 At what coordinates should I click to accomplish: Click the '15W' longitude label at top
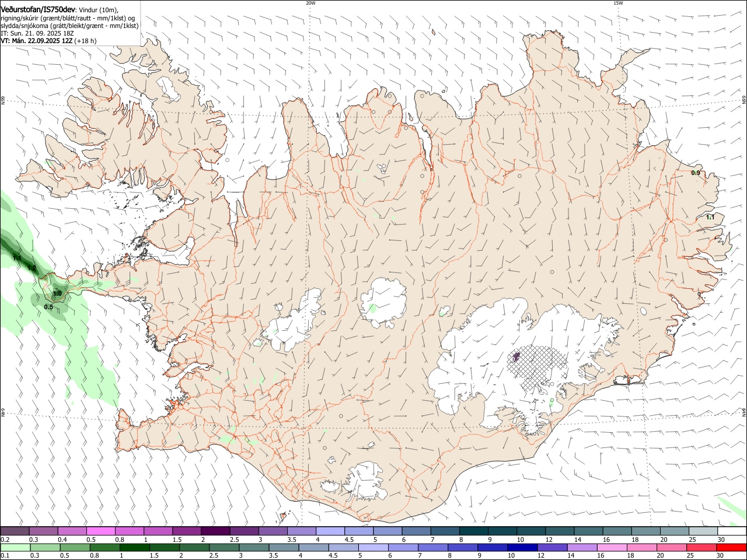(x=618, y=3)
